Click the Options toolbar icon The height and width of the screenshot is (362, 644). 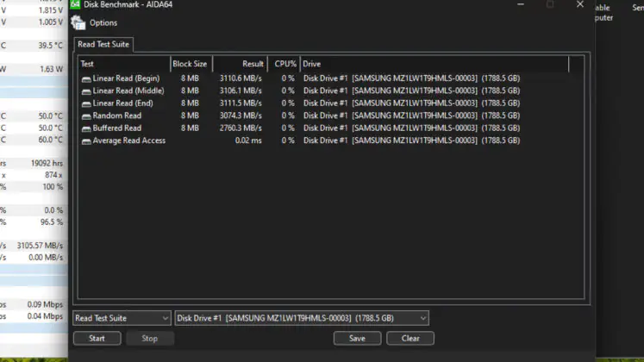pyautogui.click(x=78, y=22)
